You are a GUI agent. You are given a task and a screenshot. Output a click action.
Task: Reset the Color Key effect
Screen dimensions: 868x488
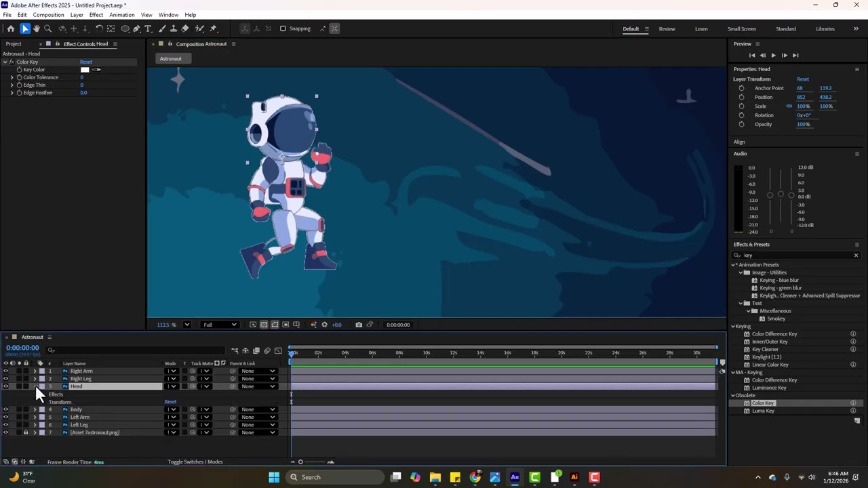(85, 62)
